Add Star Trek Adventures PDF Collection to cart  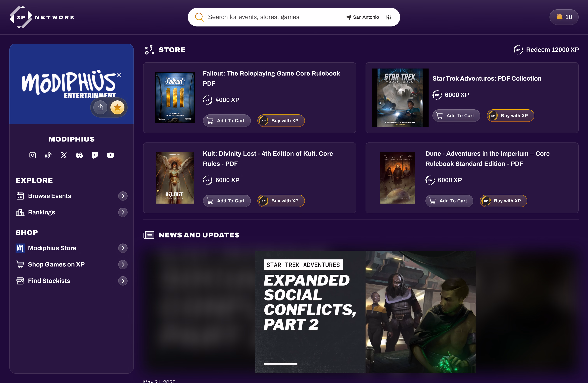pyautogui.click(x=456, y=115)
